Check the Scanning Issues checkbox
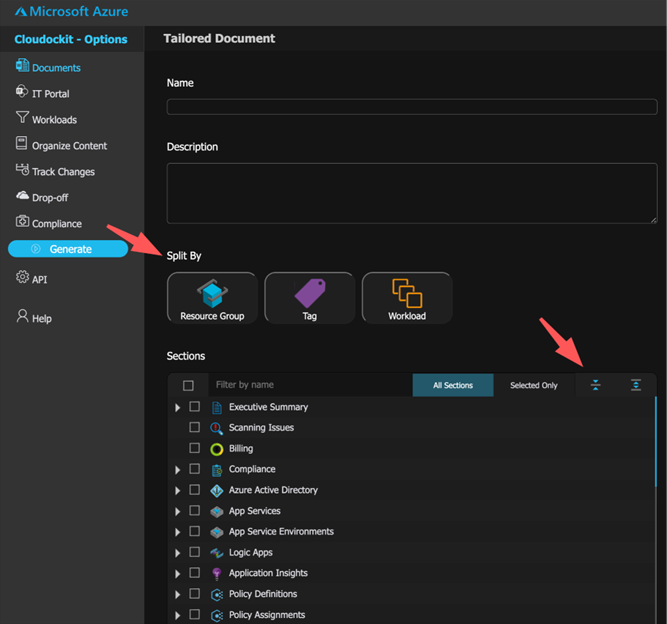 [194, 427]
